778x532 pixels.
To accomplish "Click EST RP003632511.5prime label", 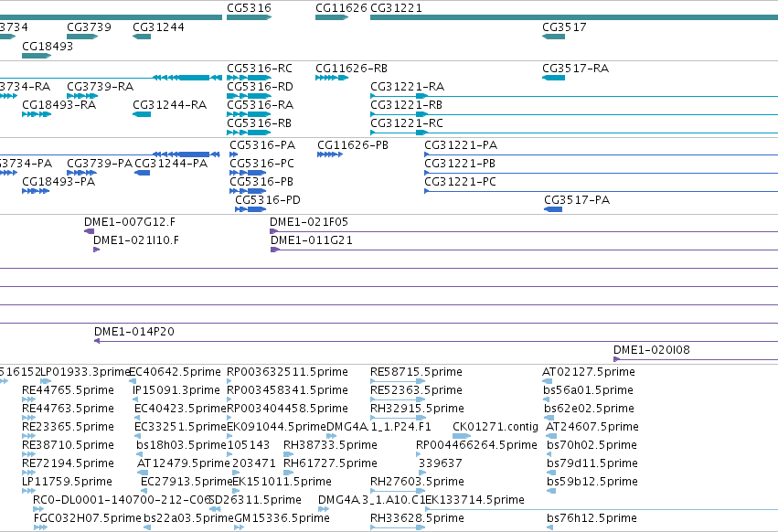I will pyautogui.click(x=287, y=372).
